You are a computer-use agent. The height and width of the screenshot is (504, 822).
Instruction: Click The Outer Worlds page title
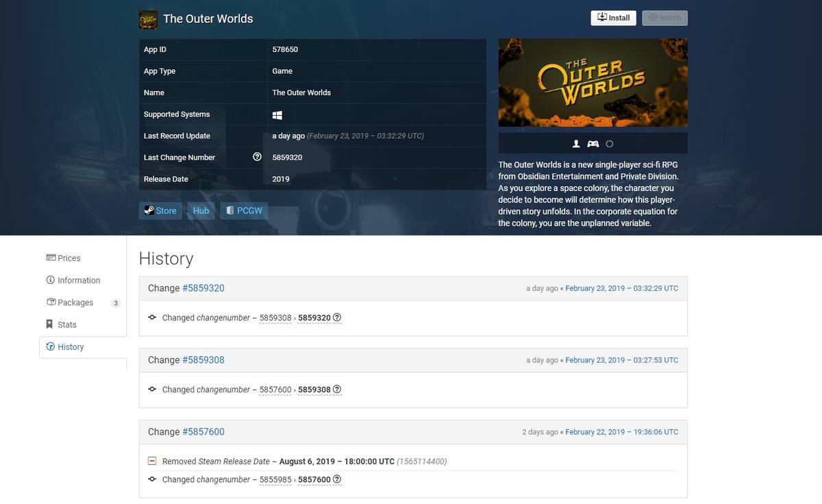pos(208,18)
